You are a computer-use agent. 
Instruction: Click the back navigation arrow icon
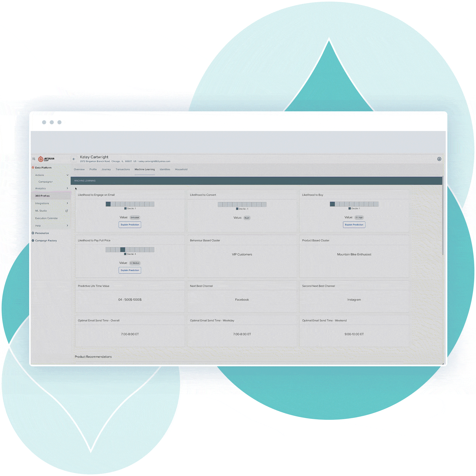click(73, 158)
